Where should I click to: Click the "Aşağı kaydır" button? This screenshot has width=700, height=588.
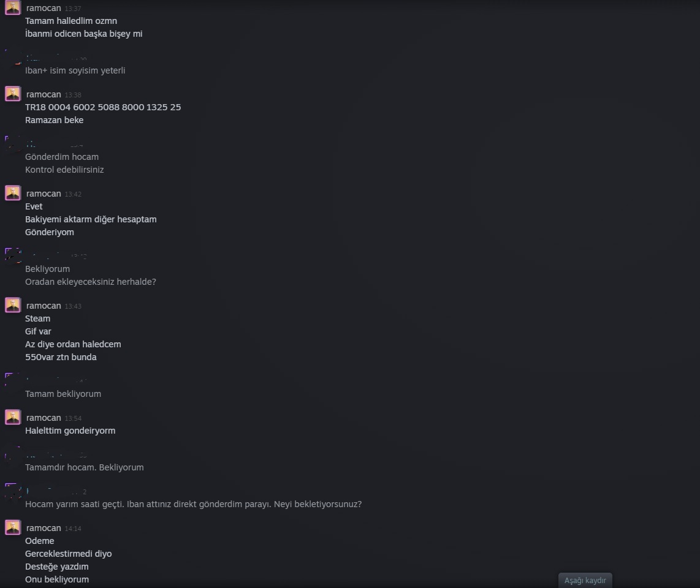(x=585, y=580)
